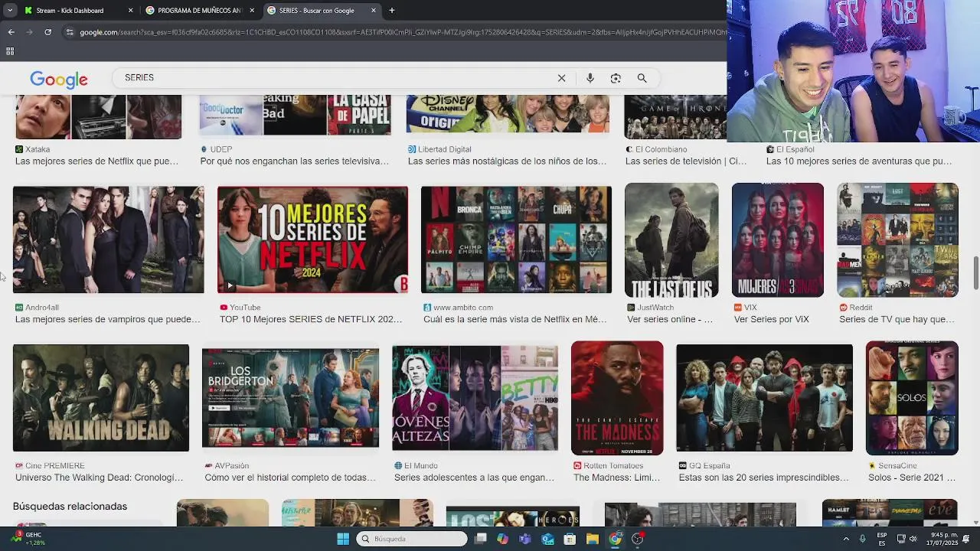Open File Explorer from the taskbar

point(592,539)
